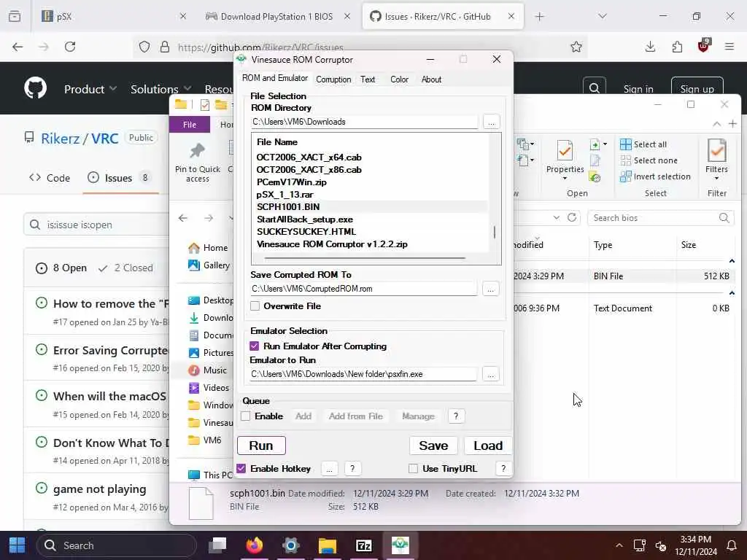Open Home in Explorer navigation pane
This screenshot has height=560, width=747.
tap(208, 248)
